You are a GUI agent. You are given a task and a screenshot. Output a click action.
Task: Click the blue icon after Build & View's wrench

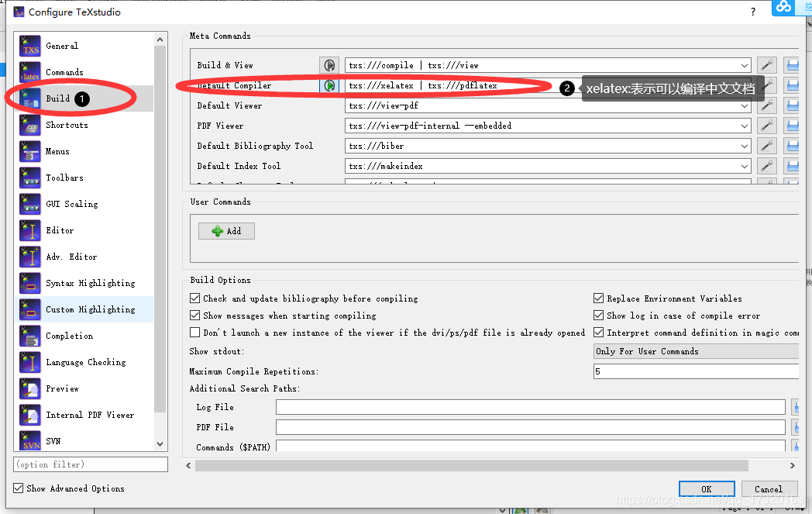(791, 65)
